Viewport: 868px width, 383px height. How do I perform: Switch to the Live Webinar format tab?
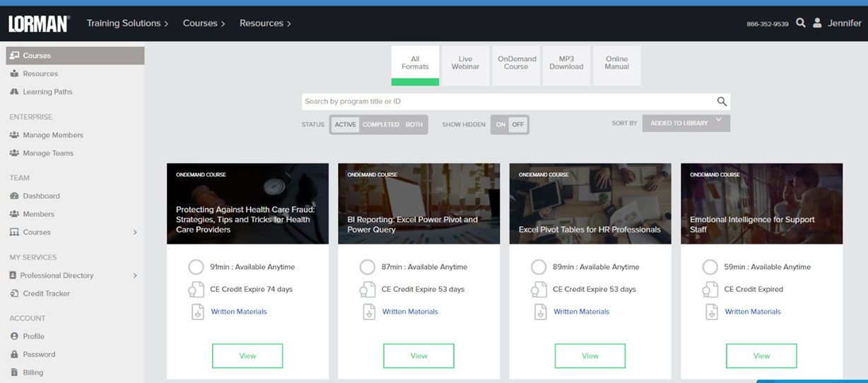click(x=465, y=64)
